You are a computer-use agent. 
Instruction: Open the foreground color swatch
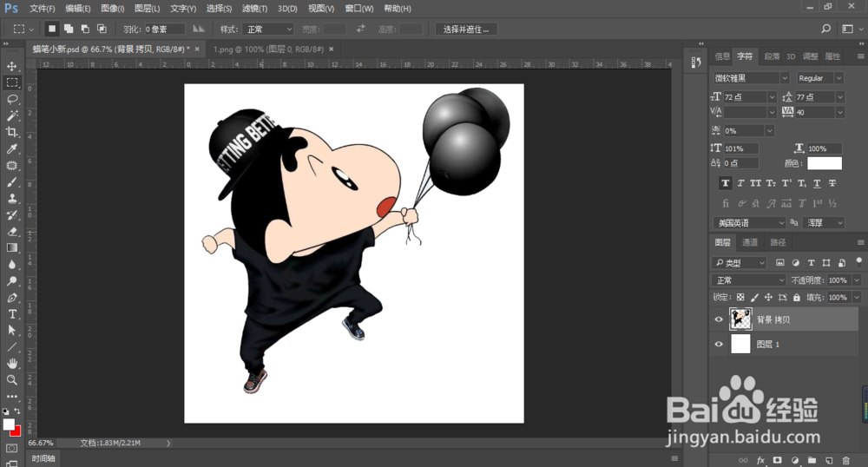pyautogui.click(x=8, y=424)
